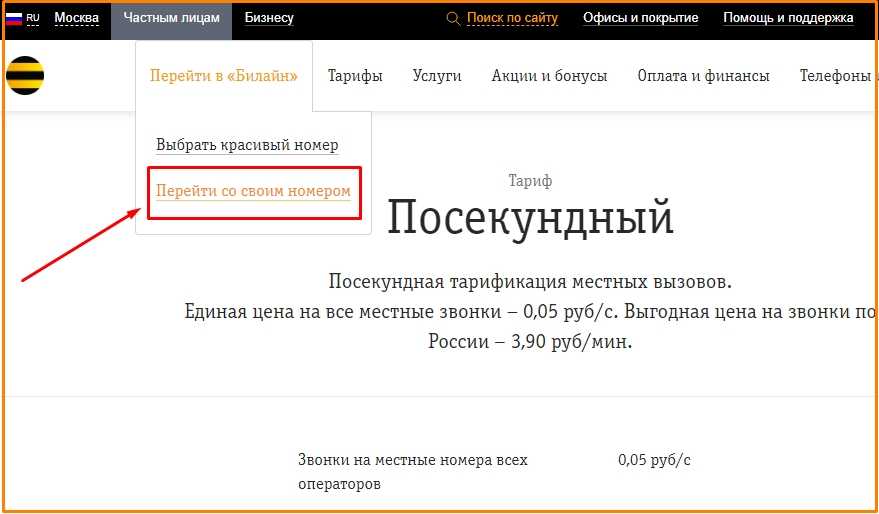The height and width of the screenshot is (514, 879).
Task: Expand the Перейти в «Билайн» menu
Action: [224, 76]
